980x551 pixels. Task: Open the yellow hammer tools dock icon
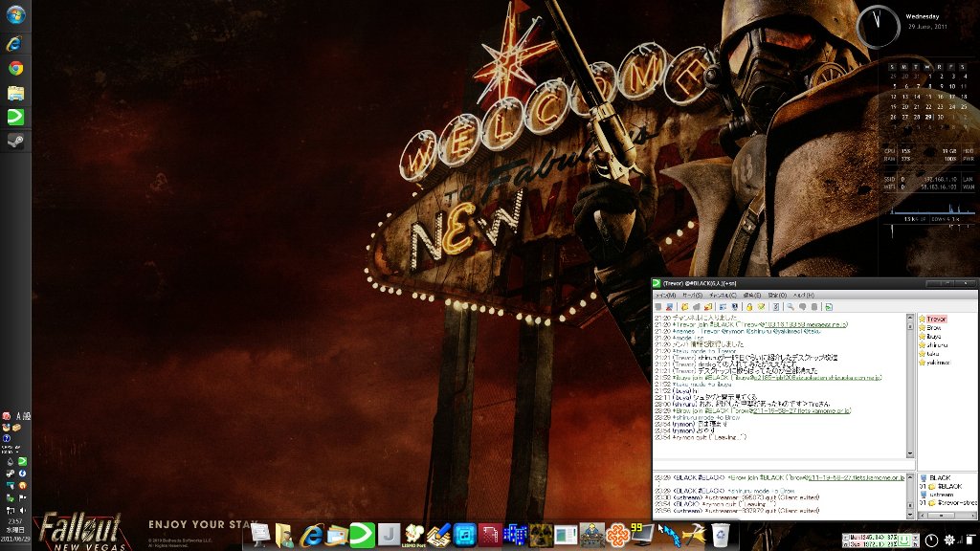click(x=694, y=536)
